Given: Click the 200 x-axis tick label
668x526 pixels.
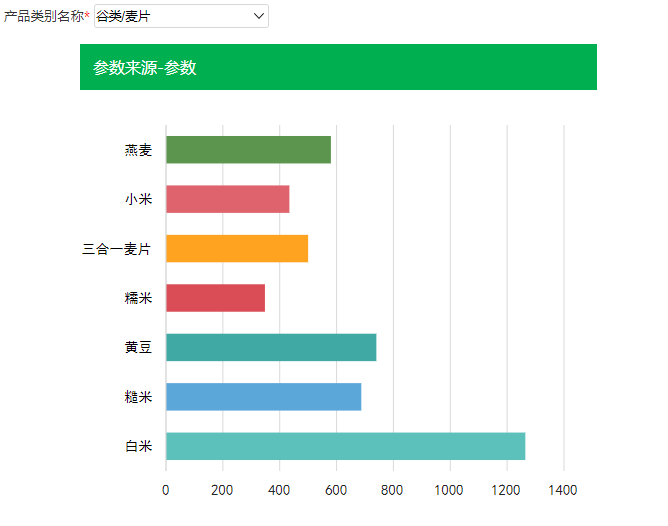Looking at the screenshot, I should pyautogui.click(x=222, y=490).
